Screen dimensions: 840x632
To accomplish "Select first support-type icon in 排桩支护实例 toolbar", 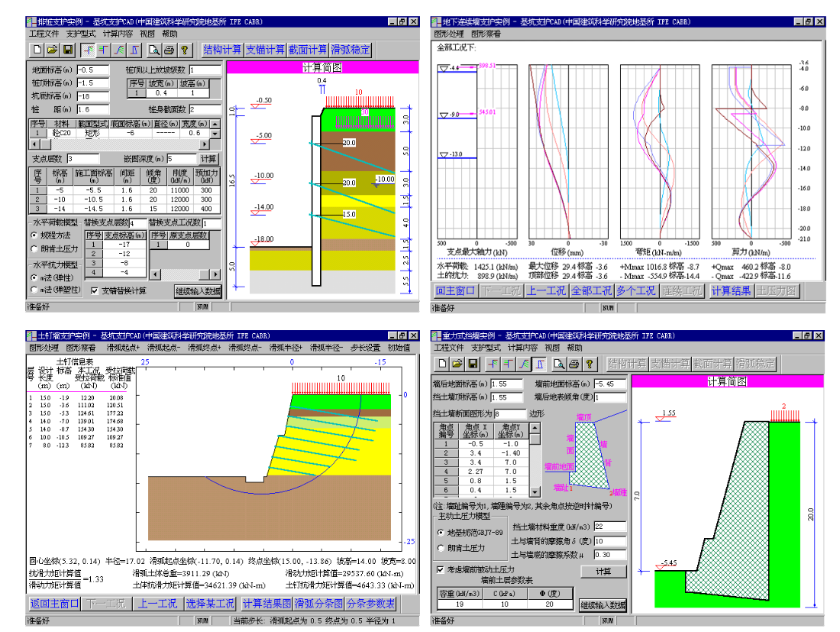I will (x=89, y=50).
